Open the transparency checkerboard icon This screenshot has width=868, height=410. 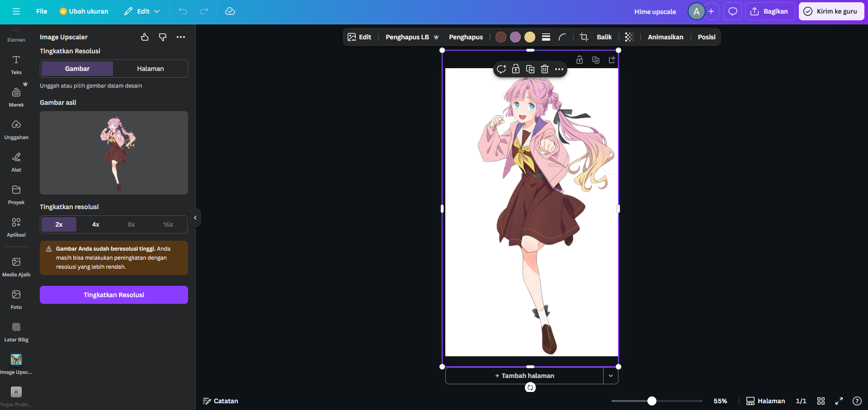tap(629, 37)
